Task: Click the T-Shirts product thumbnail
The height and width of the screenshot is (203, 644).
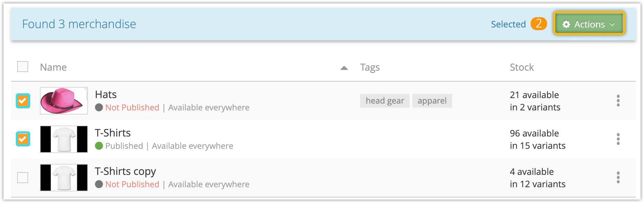Action: pyautogui.click(x=64, y=139)
